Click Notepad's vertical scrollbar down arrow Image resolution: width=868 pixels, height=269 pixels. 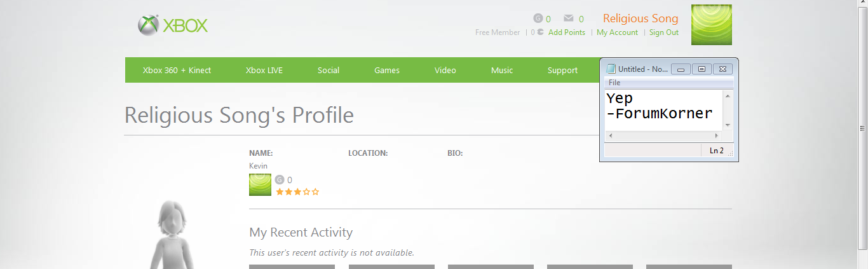pos(728,125)
